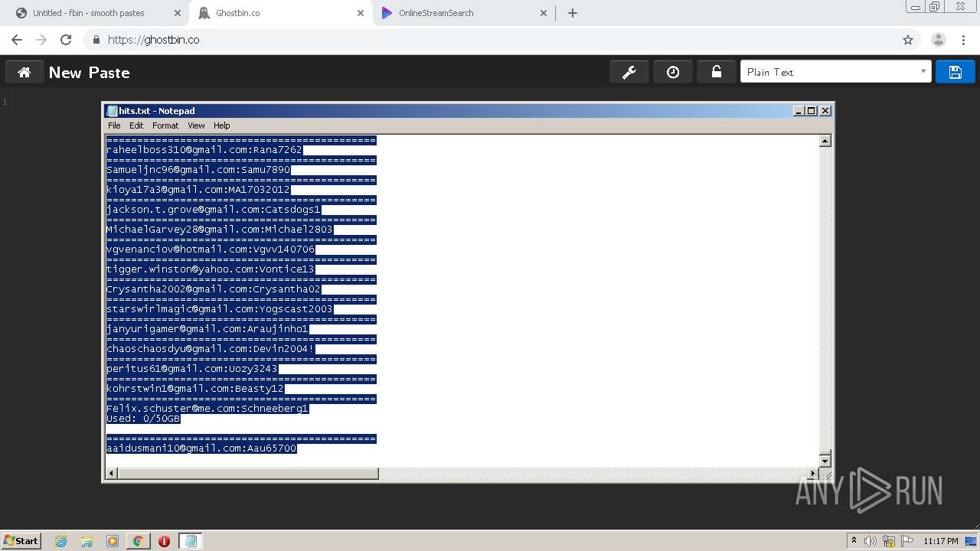Click the 11:17 PM taskbar clock
The height and width of the screenshot is (551, 980).
point(941,541)
